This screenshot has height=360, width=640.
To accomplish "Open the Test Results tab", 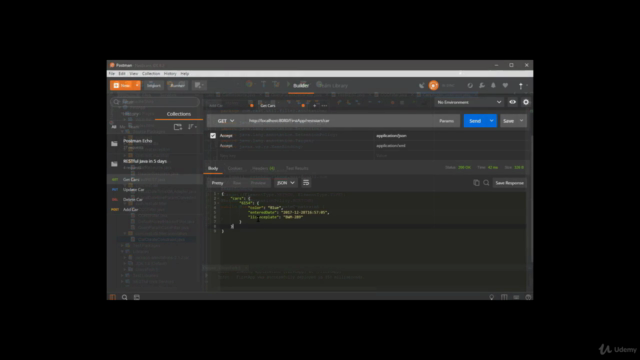I will (x=297, y=168).
